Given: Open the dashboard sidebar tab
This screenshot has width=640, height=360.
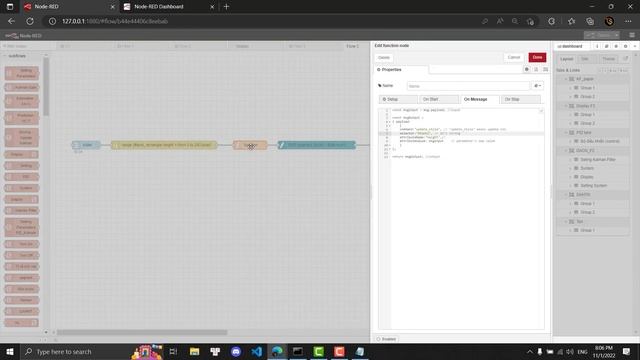Looking at the screenshot, I should [571, 46].
